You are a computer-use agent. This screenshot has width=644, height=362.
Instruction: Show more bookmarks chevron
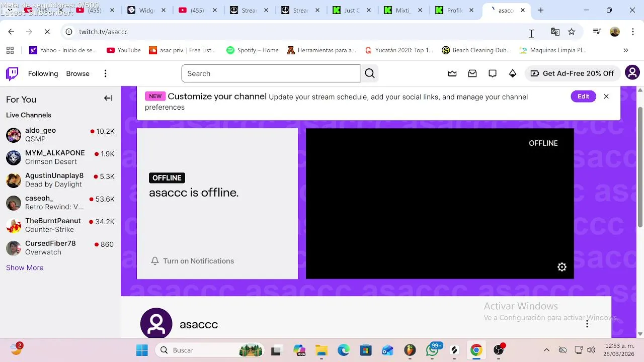(x=626, y=50)
